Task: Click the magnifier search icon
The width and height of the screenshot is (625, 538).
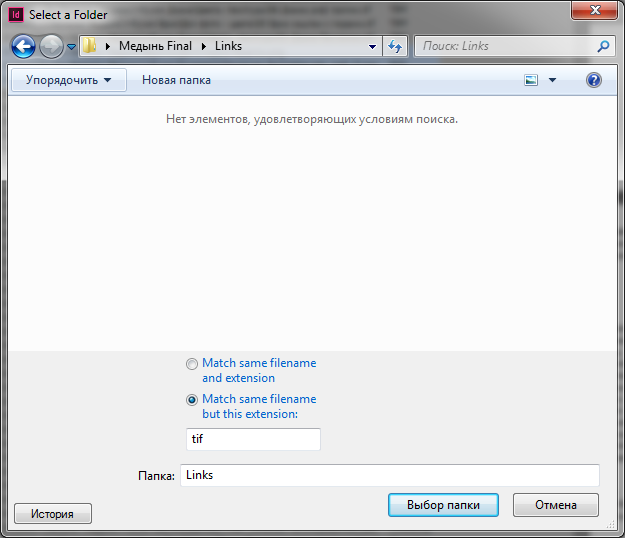Action: point(603,46)
